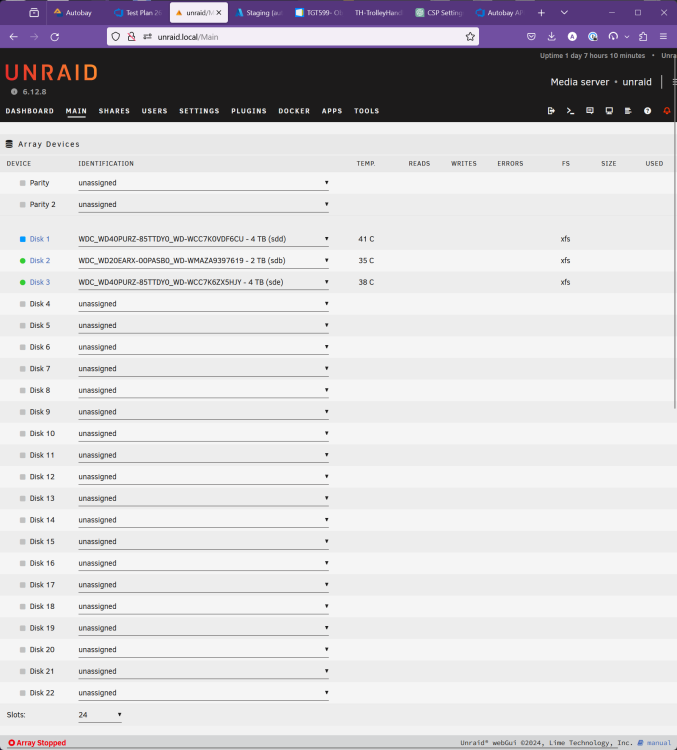Viewport: 677px width, 750px height.
Task: Open the Parity device dropdown
Action: pos(203,183)
